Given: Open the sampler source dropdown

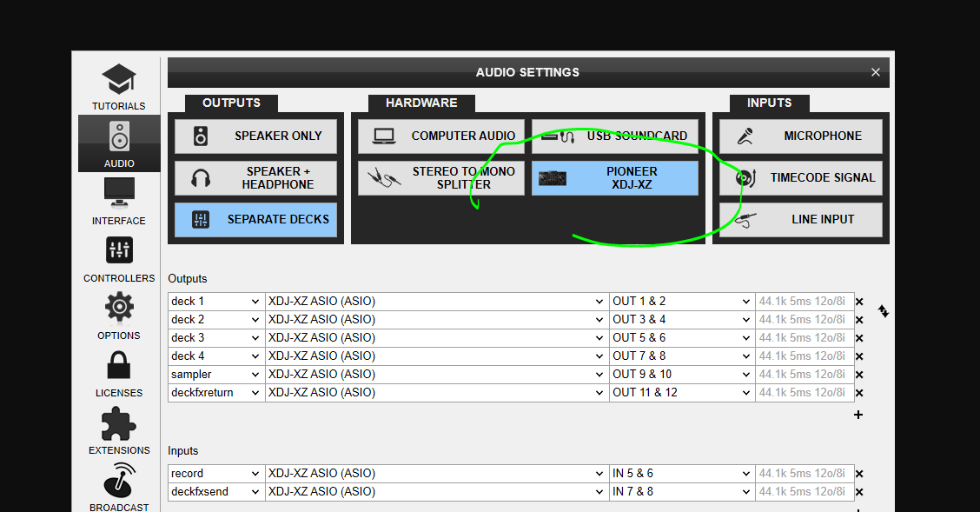Looking at the screenshot, I should (x=216, y=375).
